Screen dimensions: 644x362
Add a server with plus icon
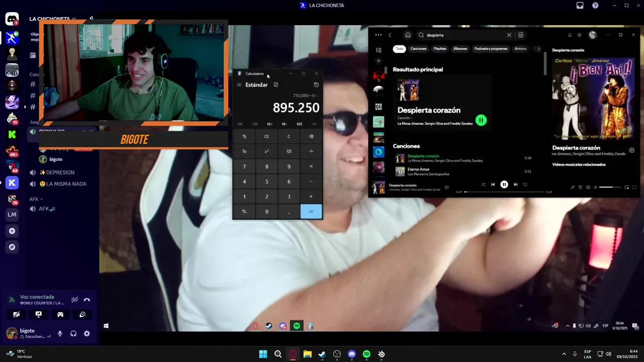tap(12, 231)
